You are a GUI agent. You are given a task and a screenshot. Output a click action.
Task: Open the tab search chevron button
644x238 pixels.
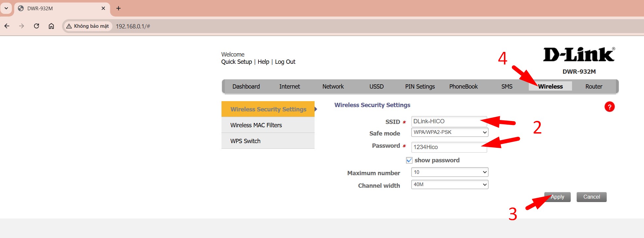6,8
